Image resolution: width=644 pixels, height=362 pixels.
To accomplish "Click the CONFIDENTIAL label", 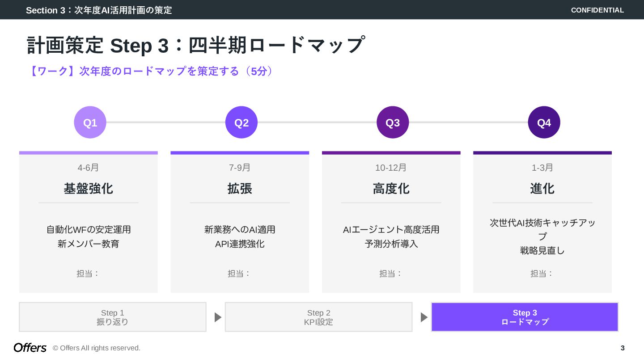I will point(597,10).
